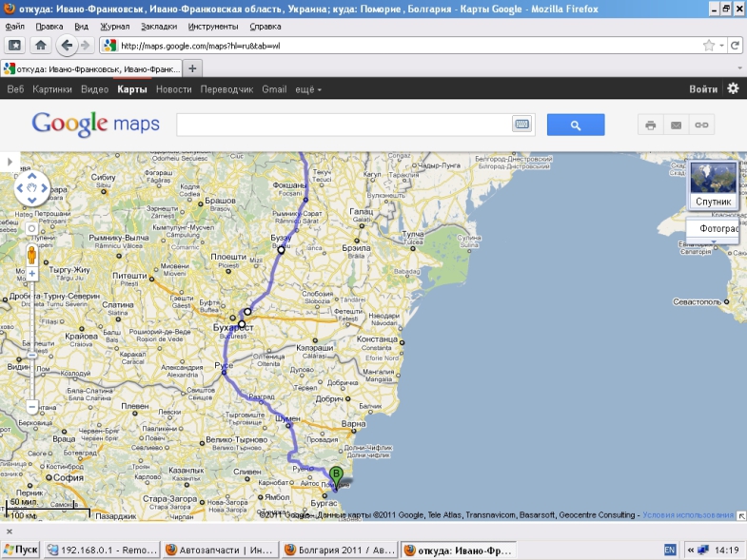Screen dimensions: 747x560
Task: Click the Переводчик link
Action: [x=226, y=89]
